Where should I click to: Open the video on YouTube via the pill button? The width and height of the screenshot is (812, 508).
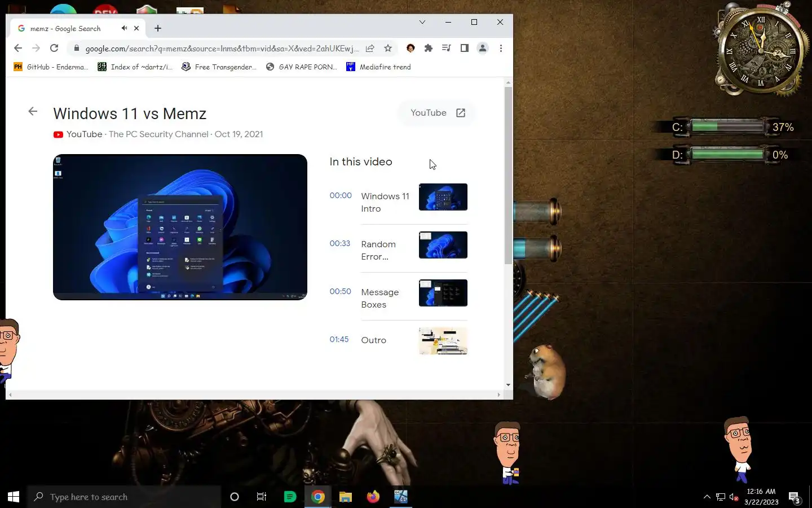(x=437, y=113)
